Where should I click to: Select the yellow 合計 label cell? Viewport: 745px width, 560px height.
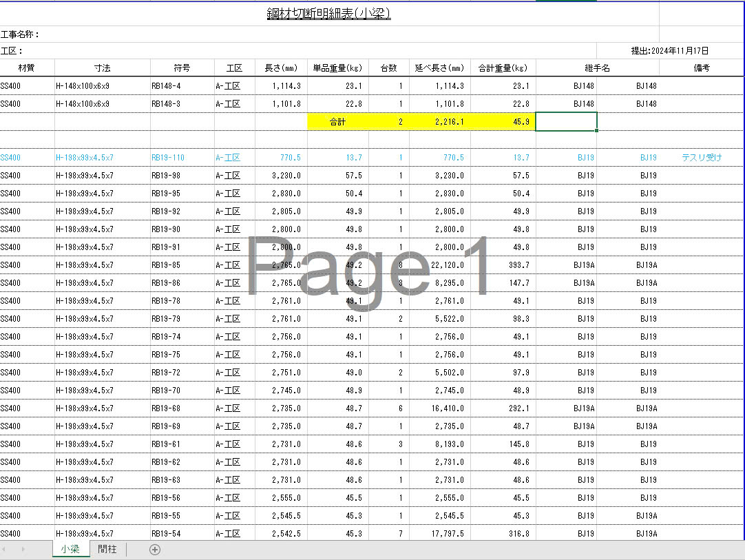tap(337, 122)
